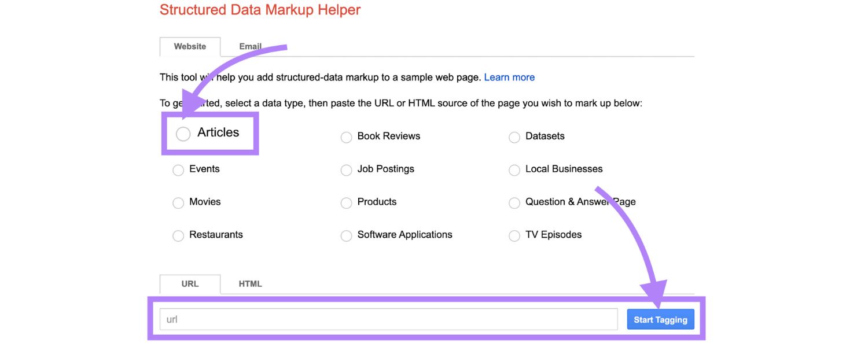The width and height of the screenshot is (868, 347).
Task: Select the Articles data type radio button
Action: click(183, 133)
